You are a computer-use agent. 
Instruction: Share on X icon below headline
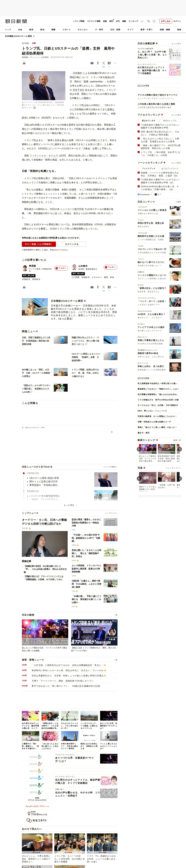coord(104,63)
